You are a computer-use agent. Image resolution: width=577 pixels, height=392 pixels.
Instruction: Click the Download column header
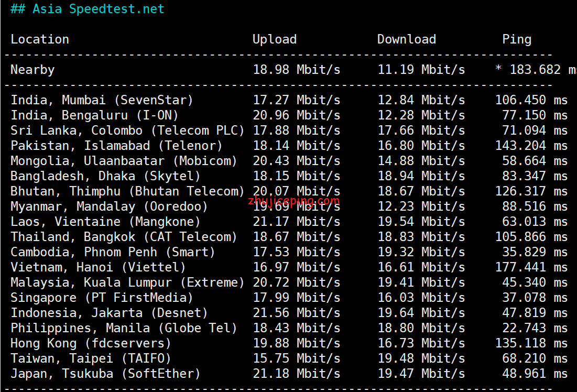coord(407,39)
